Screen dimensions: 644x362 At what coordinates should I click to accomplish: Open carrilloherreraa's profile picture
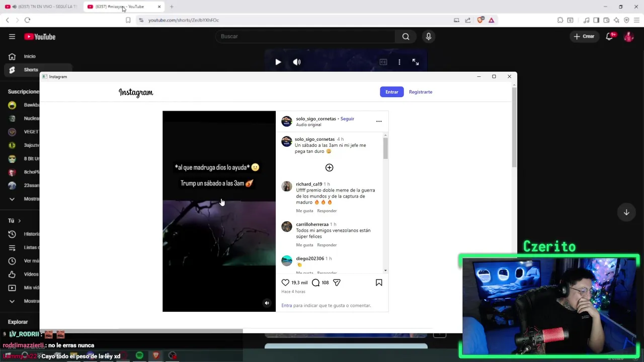click(287, 227)
